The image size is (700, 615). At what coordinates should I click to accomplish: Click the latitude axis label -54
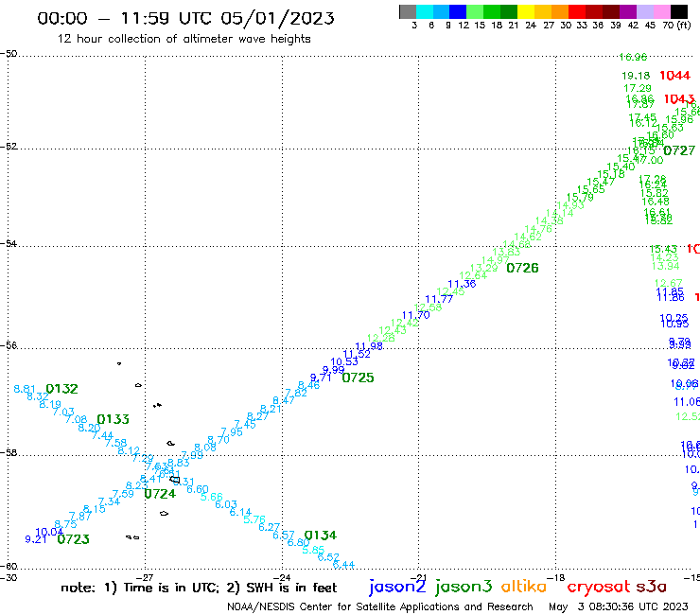9,243
